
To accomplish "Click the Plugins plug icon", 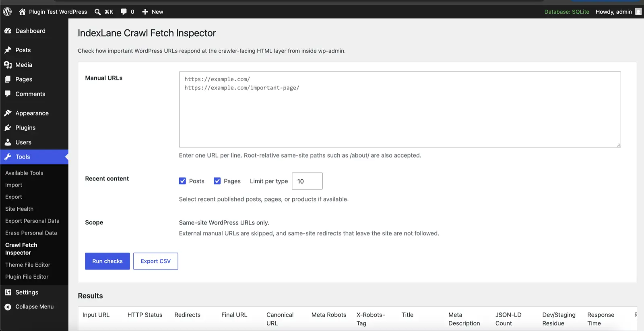I will [8, 127].
